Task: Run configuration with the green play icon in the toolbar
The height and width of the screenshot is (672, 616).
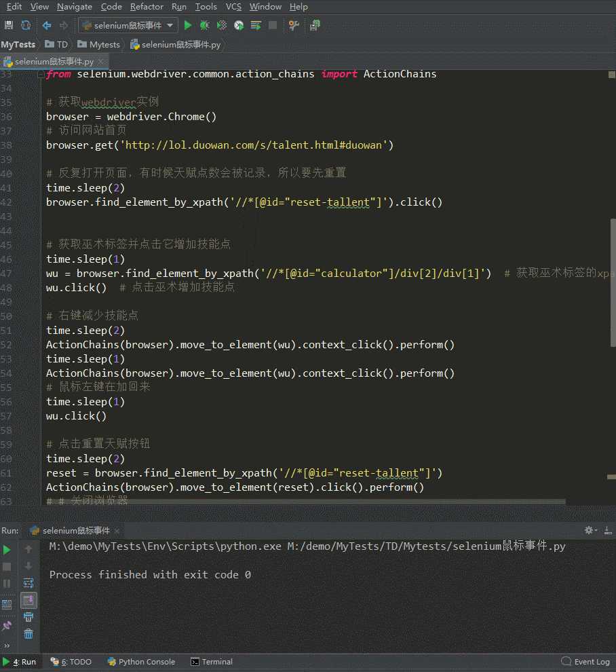Action: pos(188,25)
